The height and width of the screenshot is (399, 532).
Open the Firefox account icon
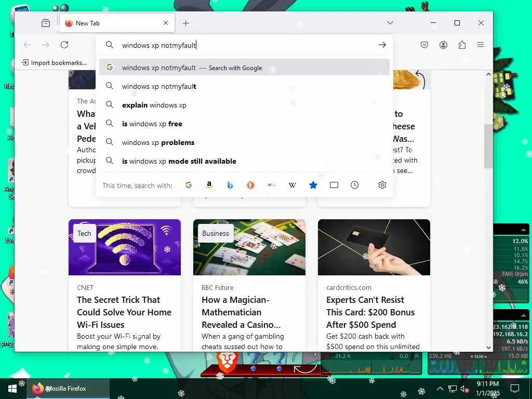tap(443, 45)
